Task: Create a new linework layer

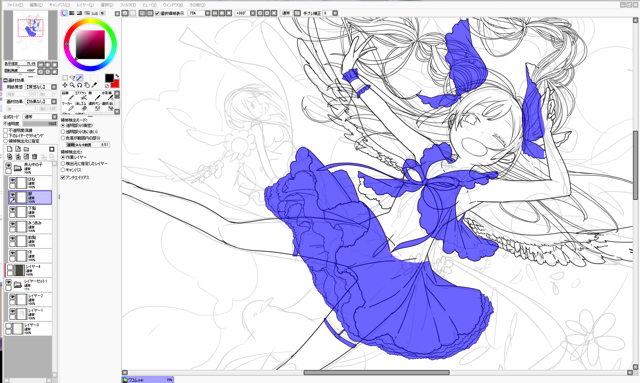Action: (18, 149)
